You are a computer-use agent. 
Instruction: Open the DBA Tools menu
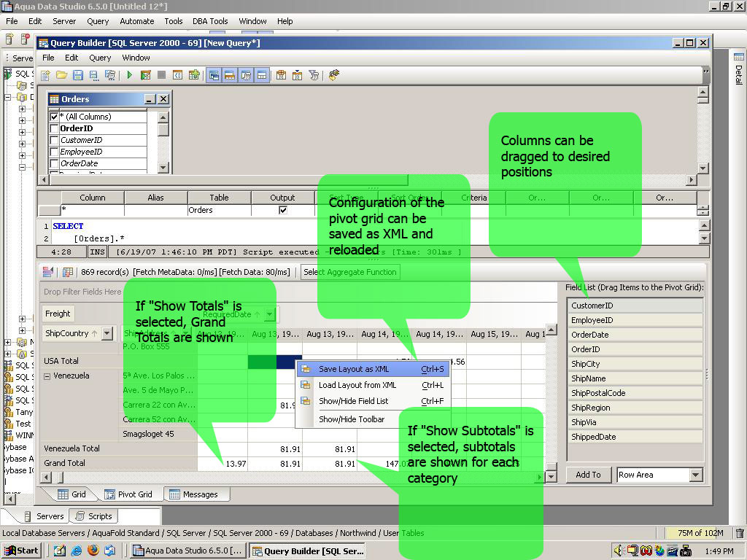pos(210,21)
